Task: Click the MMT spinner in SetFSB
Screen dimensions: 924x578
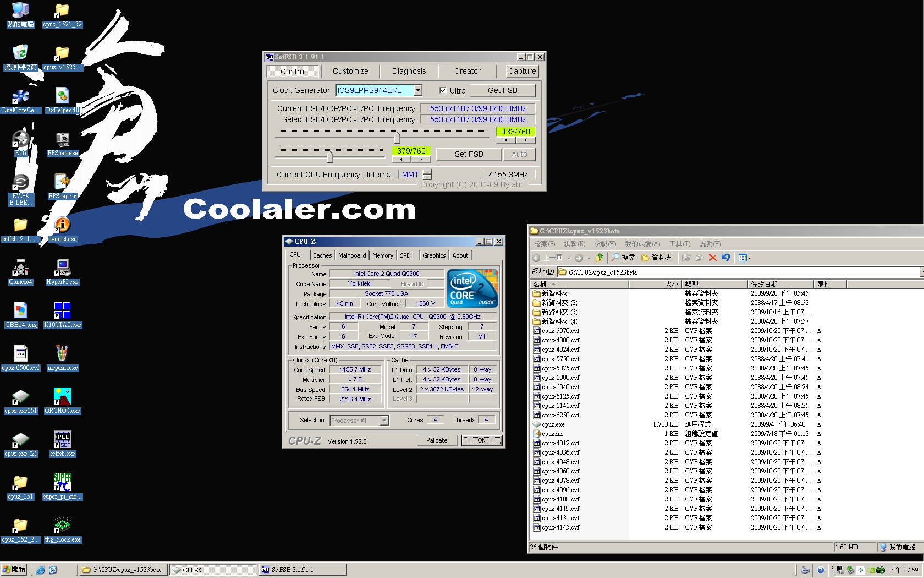Action: (x=427, y=175)
